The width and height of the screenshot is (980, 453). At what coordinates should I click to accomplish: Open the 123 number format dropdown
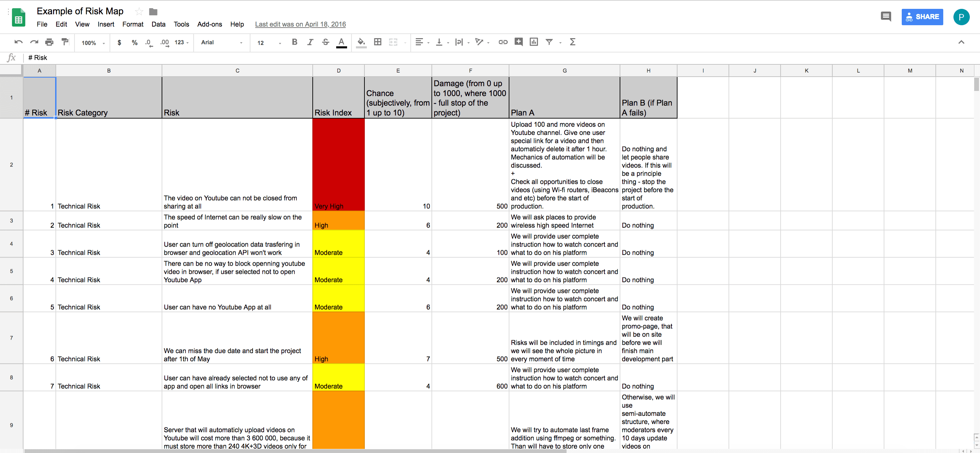(181, 43)
